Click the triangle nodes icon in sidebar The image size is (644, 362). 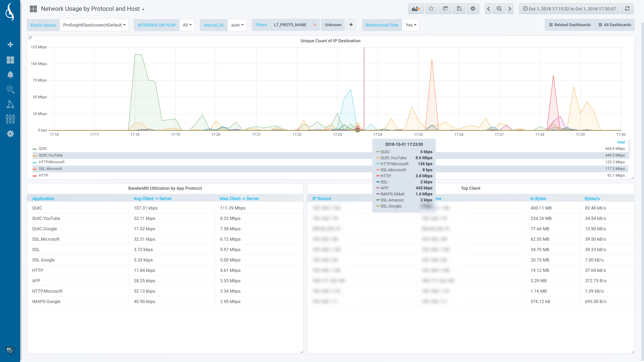click(10, 104)
